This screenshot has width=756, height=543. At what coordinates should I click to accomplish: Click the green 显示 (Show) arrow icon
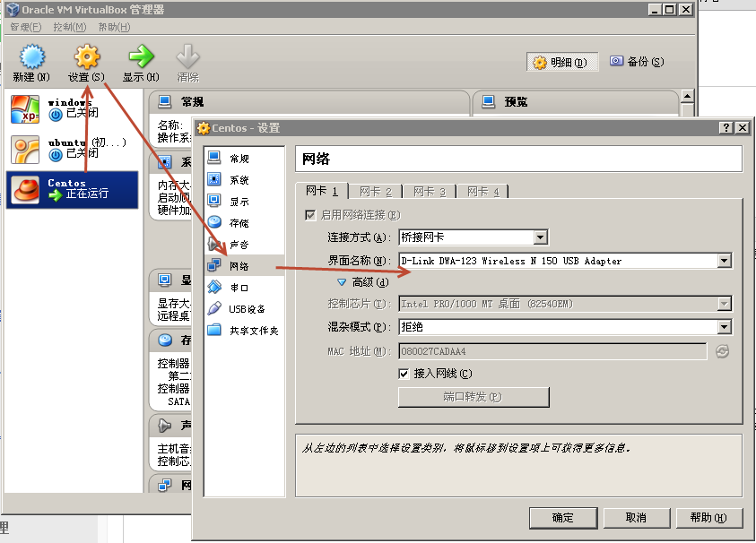tap(141, 56)
